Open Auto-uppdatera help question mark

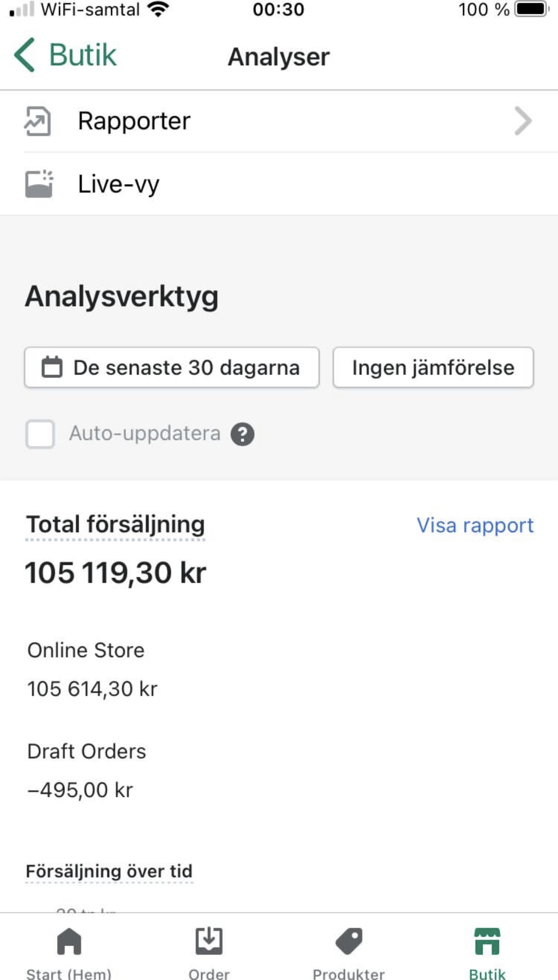click(x=242, y=434)
